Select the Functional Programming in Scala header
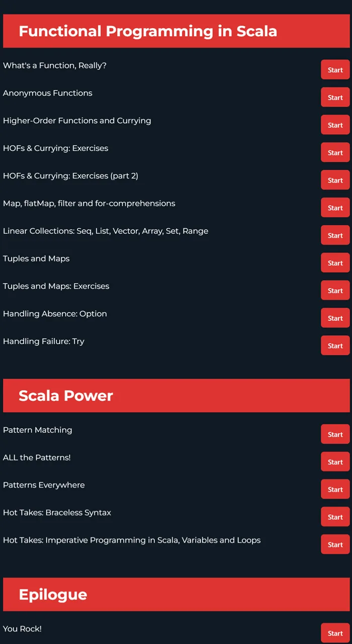 tap(177, 31)
